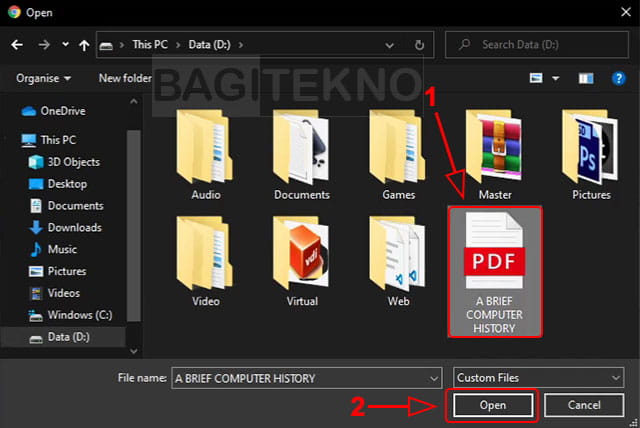640x428 pixels.
Task: Open Music in the sidebar
Action: [53, 249]
